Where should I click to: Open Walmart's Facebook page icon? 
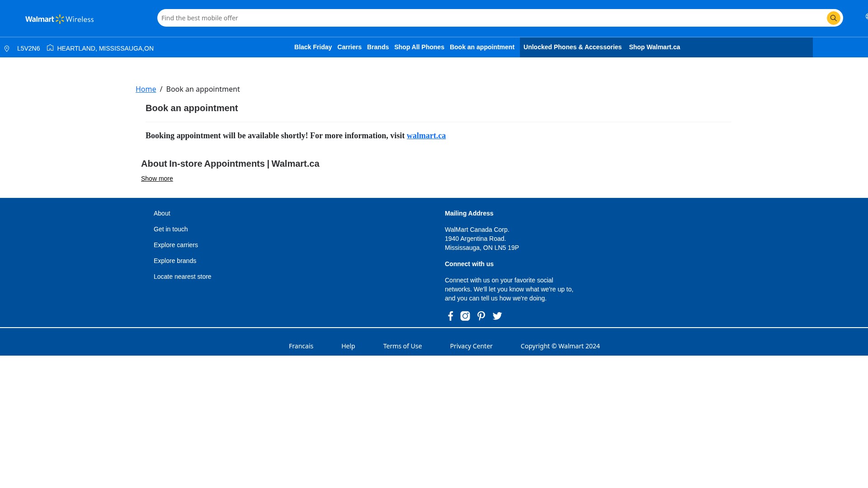pos(450,316)
